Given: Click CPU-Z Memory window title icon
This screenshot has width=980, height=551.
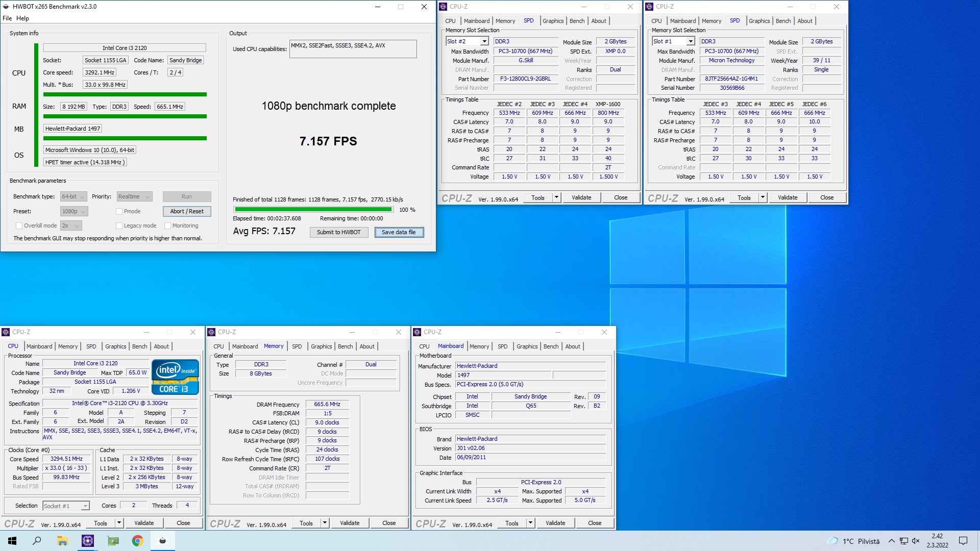Looking at the screenshot, I should click(211, 332).
